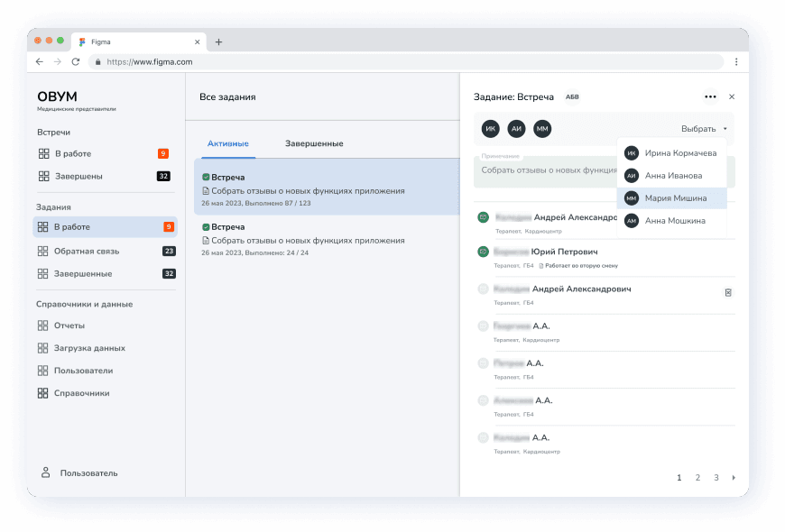Click the user profile icon
Viewport: 785px width, 532px height.
[45, 472]
